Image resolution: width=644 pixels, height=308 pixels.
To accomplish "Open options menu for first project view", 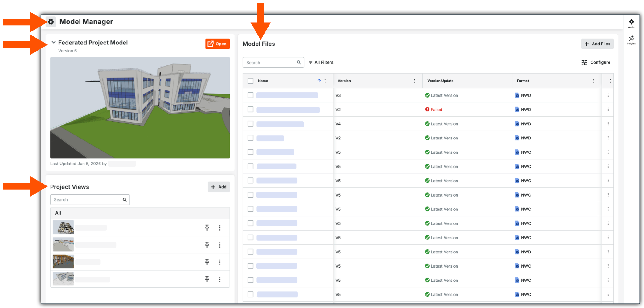I will (x=220, y=228).
